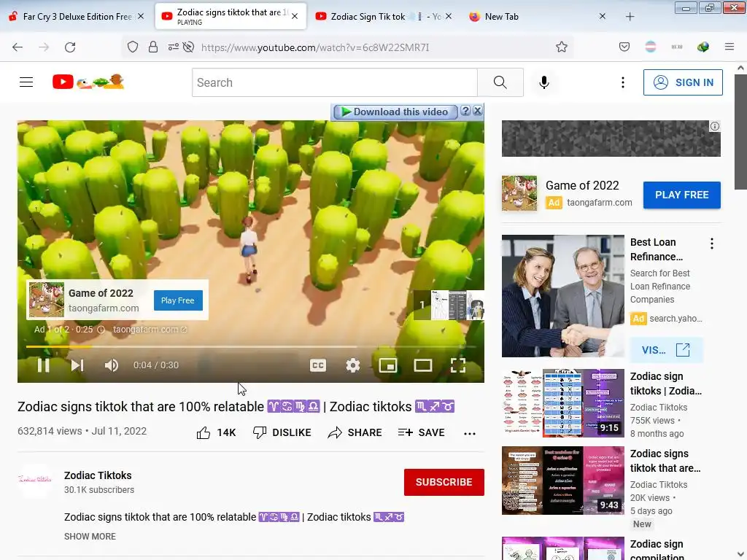Open the Save to Pocket icon
The height and width of the screenshot is (560, 747).
[x=624, y=47]
